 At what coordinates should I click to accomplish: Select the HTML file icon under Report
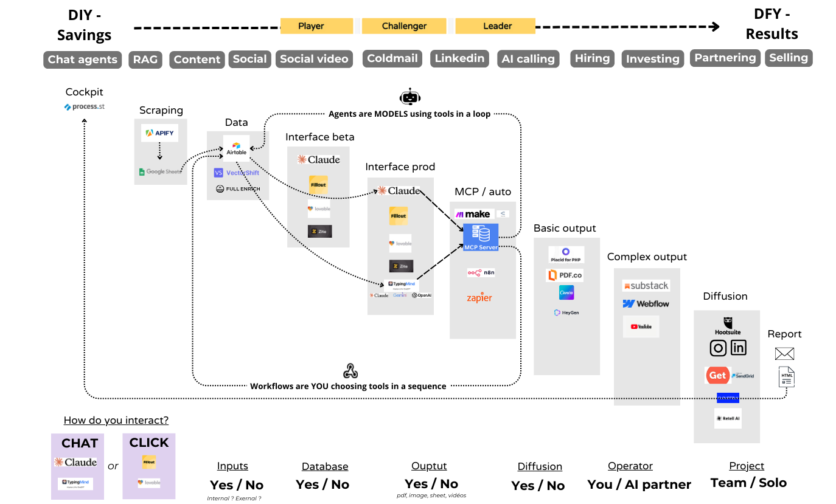coord(786,377)
